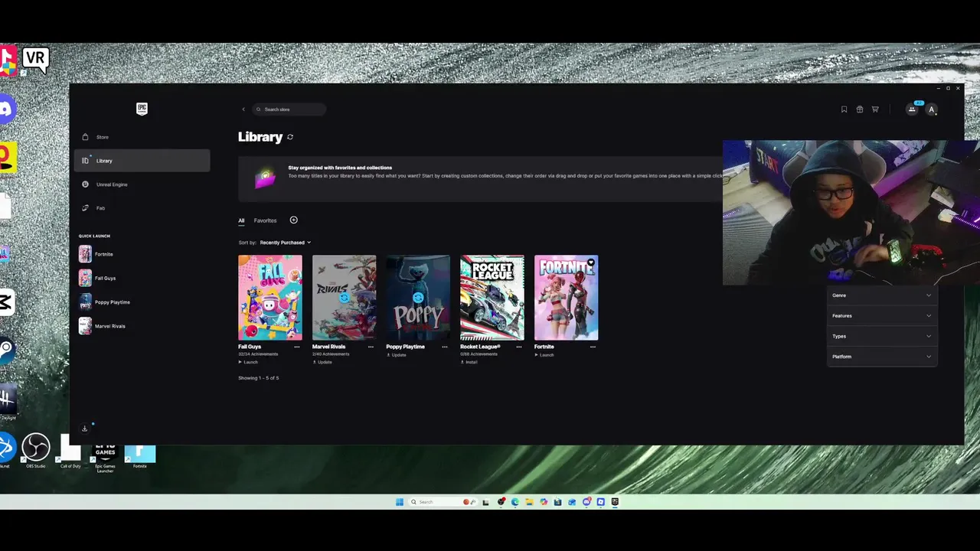Expand the Genre filter
The width and height of the screenshot is (980, 551).
(x=882, y=295)
